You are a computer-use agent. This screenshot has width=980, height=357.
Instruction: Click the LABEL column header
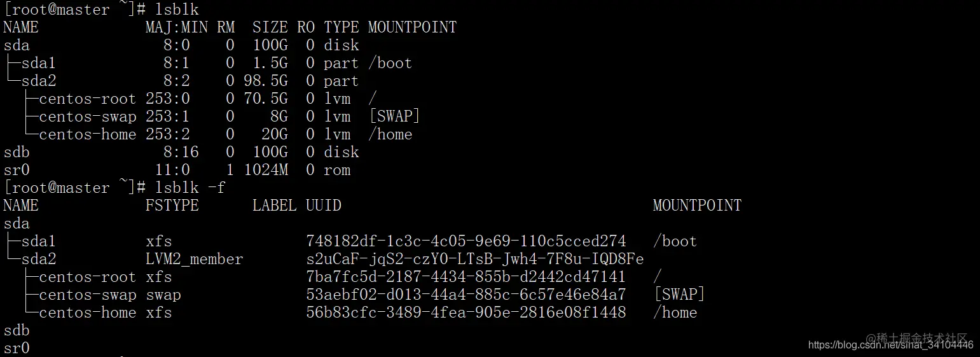(274, 206)
